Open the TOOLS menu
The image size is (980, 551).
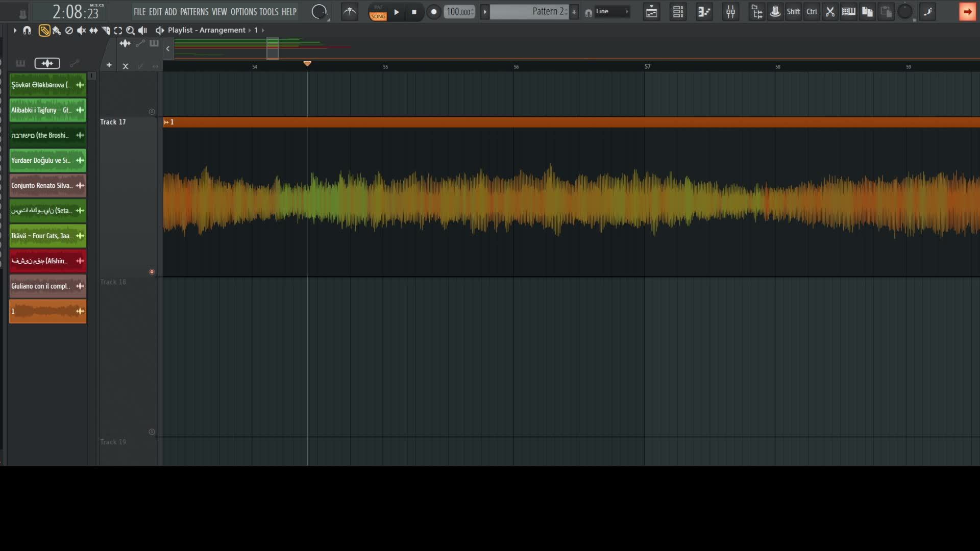point(269,12)
